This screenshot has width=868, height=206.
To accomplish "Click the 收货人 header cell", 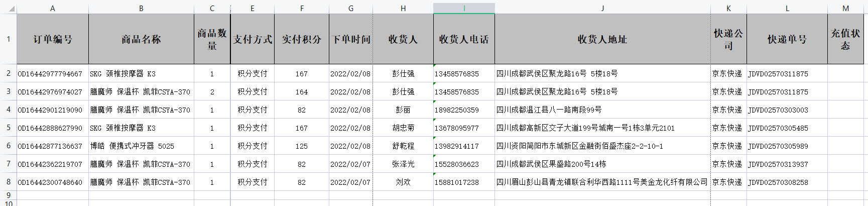I will 403,39.
